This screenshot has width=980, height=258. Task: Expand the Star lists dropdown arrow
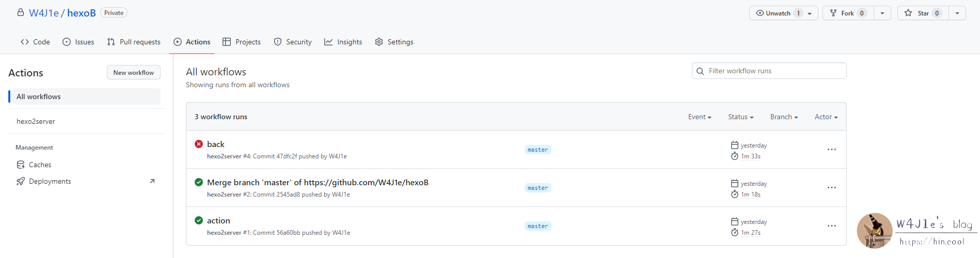click(957, 13)
